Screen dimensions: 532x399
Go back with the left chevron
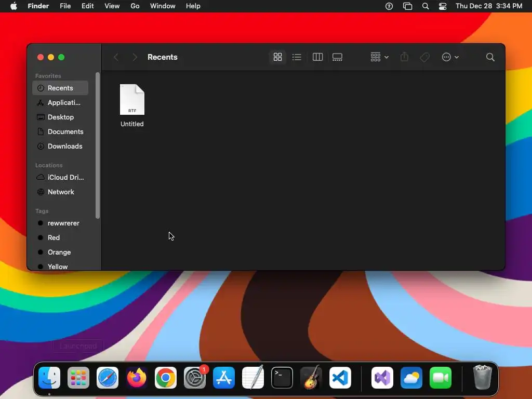pyautogui.click(x=116, y=57)
